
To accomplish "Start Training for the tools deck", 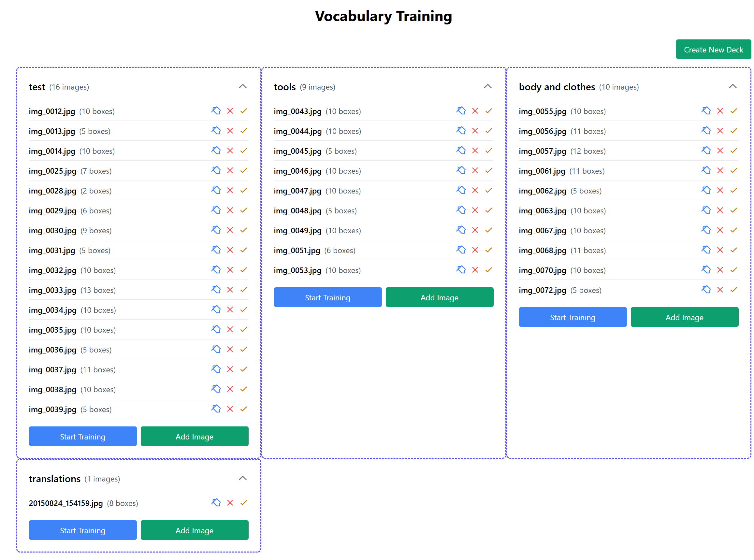I will pyautogui.click(x=327, y=297).
